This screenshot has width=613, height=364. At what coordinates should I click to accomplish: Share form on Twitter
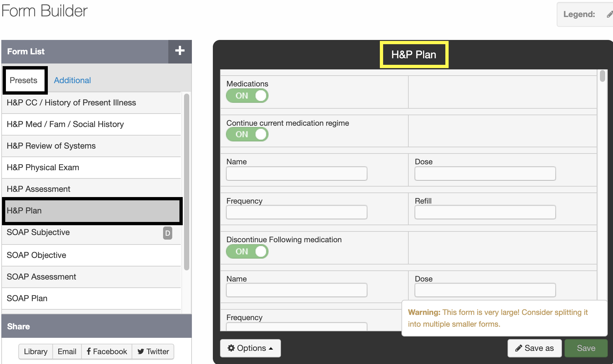[x=153, y=352]
